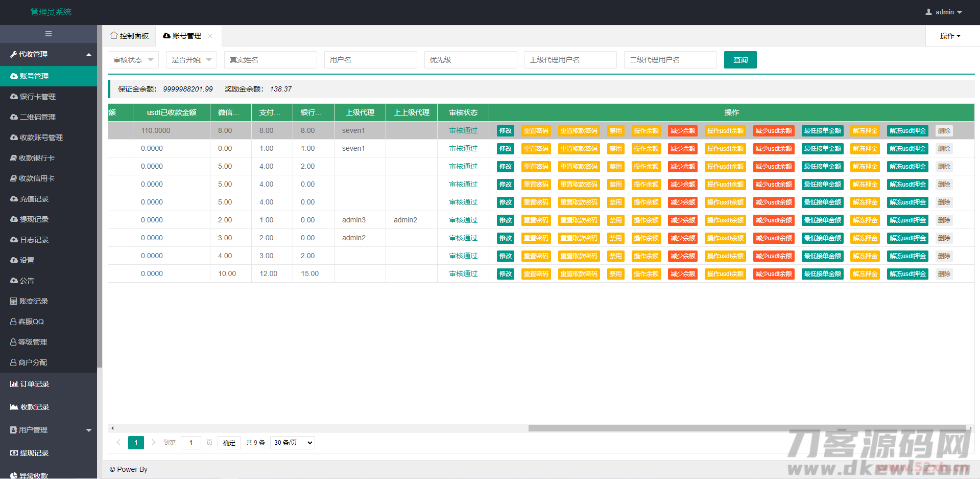Switch to the 控制面板 tab
The width and height of the screenshot is (980, 479).
coord(130,36)
